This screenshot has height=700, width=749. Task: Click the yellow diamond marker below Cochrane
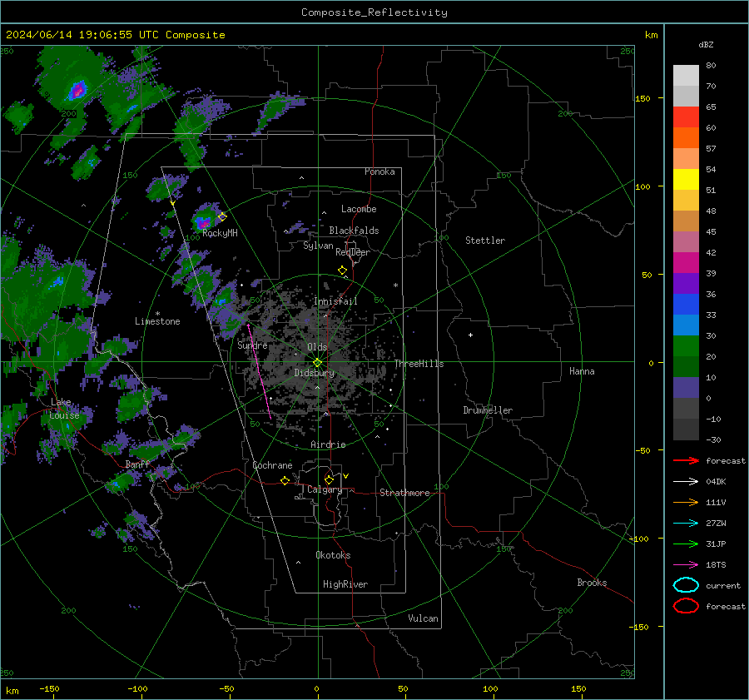285,480
